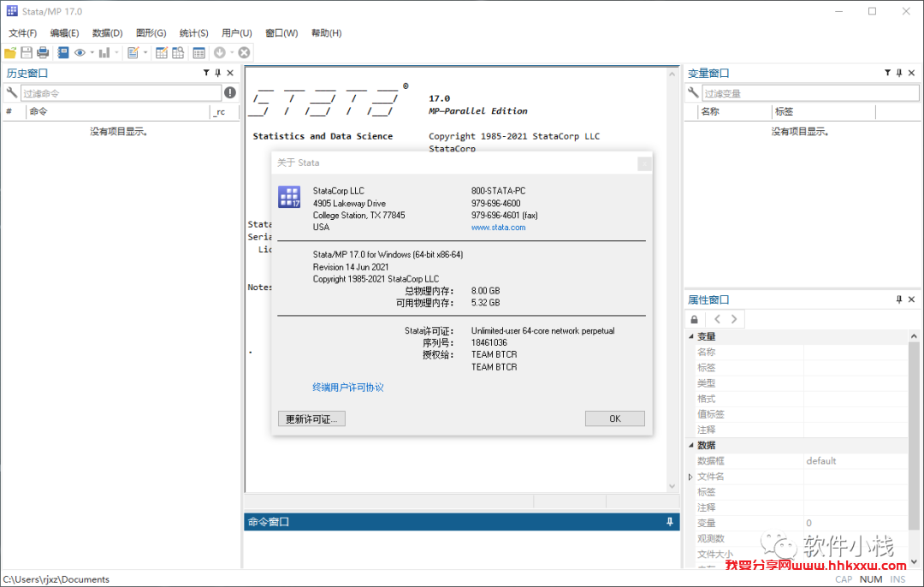The height and width of the screenshot is (587, 924).
Task: Open the Variables Manager icon
Action: [199, 52]
